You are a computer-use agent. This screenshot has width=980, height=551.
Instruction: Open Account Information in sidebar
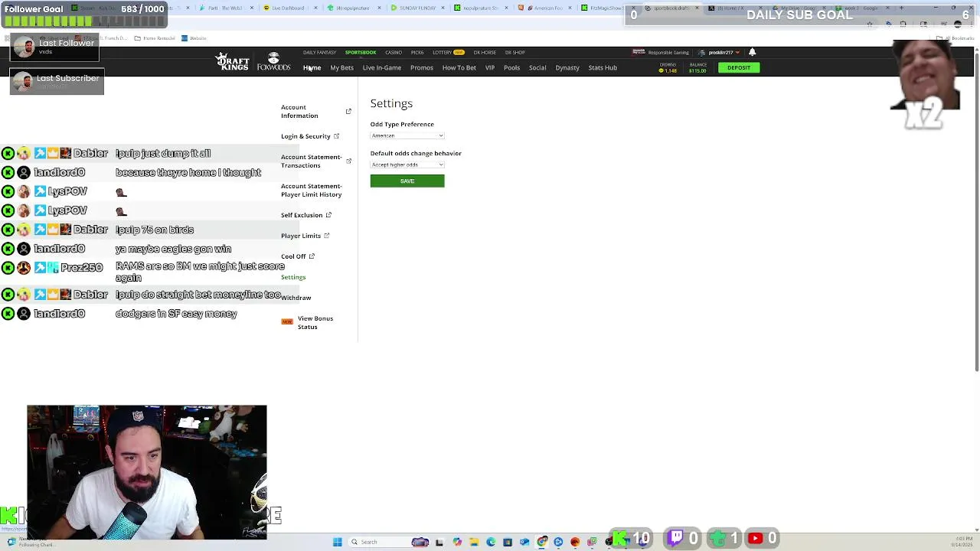click(x=299, y=112)
